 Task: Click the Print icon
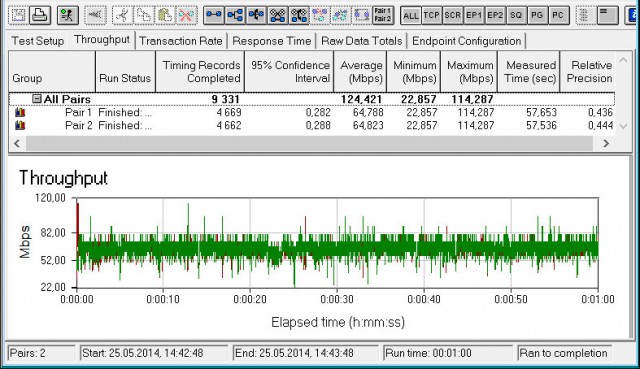click(40, 15)
